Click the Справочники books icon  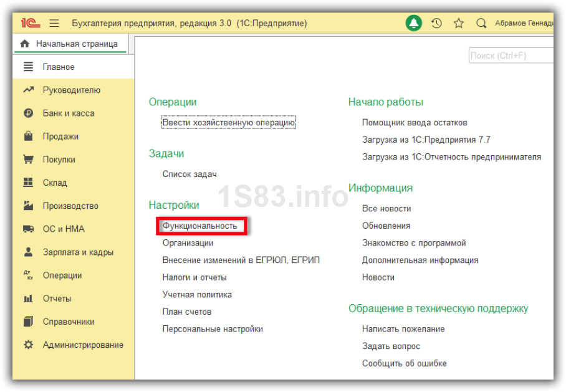pyautogui.click(x=28, y=321)
